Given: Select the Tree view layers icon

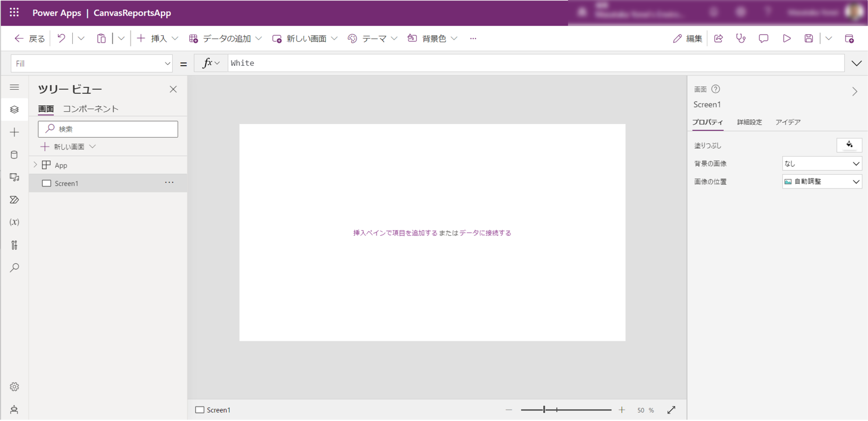Looking at the screenshot, I should pyautogui.click(x=14, y=109).
